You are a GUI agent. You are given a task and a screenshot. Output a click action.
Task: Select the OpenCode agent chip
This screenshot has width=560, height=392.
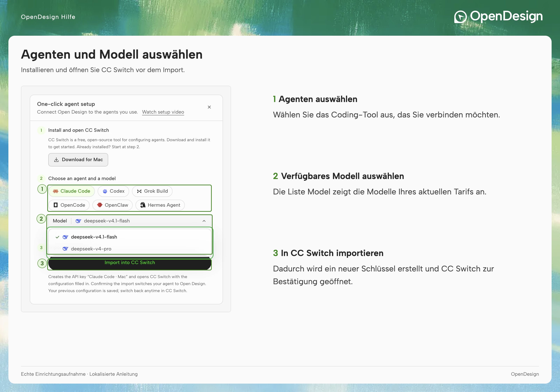point(69,205)
